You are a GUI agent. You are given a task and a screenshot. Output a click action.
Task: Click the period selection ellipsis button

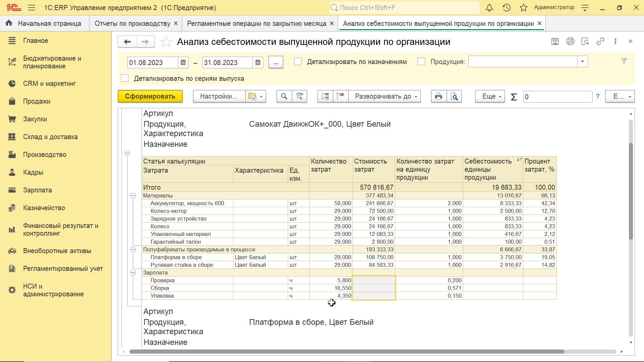276,62
